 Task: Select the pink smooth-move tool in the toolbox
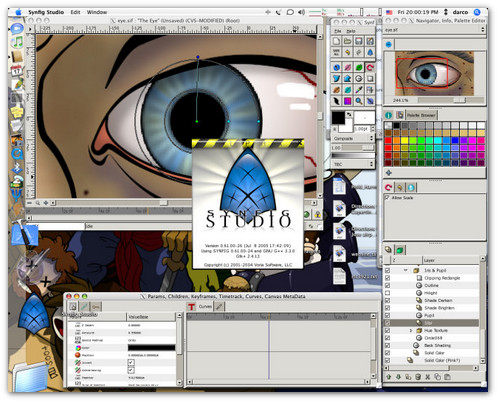tap(348, 68)
